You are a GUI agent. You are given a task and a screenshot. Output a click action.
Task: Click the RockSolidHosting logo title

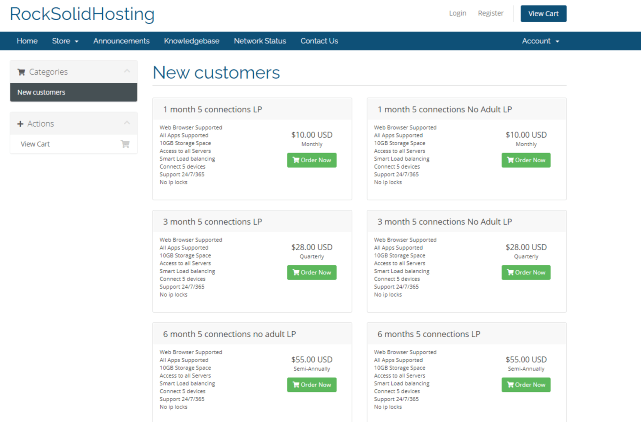(82, 14)
